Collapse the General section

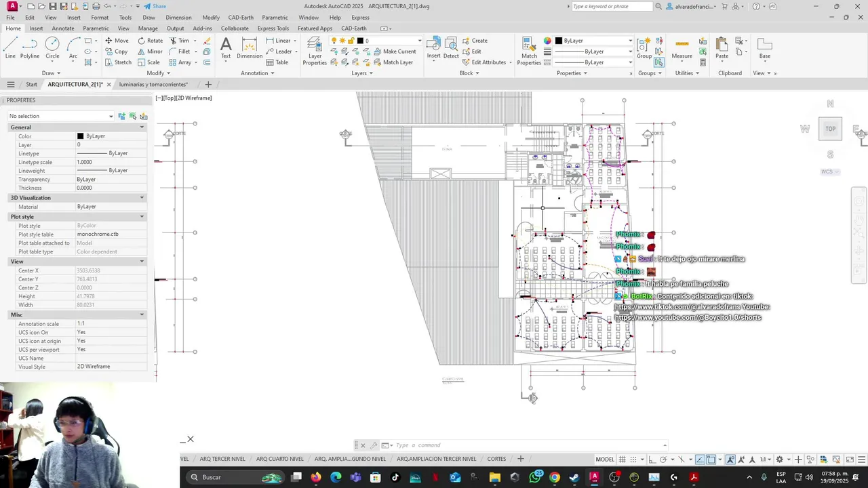click(142, 127)
